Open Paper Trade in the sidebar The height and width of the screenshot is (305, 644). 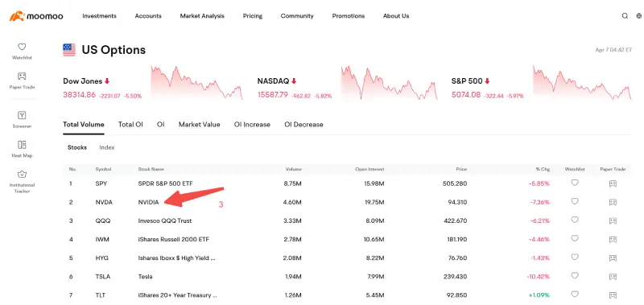[x=22, y=80]
